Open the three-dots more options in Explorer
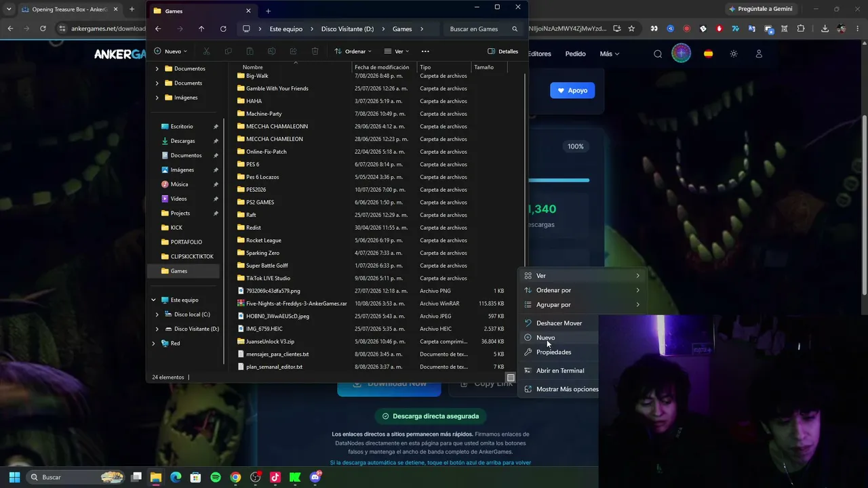The width and height of the screenshot is (868, 488). coord(425,52)
